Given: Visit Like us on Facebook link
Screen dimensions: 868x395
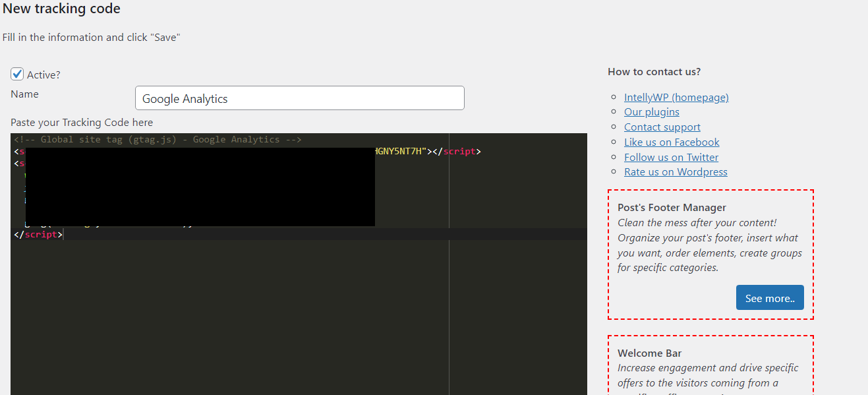Looking at the screenshot, I should click(x=672, y=142).
